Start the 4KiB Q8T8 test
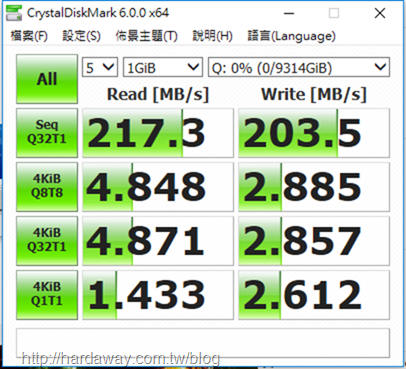Viewport: 406px width, 369px height. 47,187
